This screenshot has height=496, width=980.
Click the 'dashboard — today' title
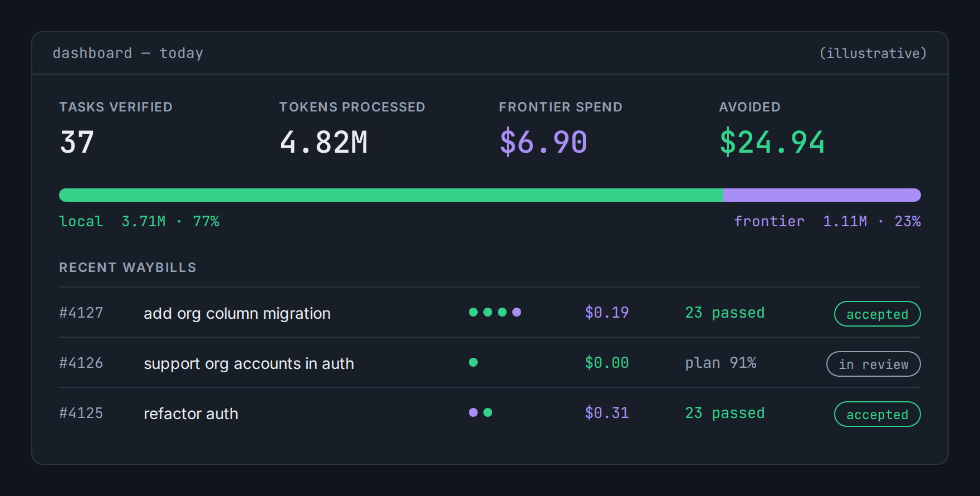128,53
